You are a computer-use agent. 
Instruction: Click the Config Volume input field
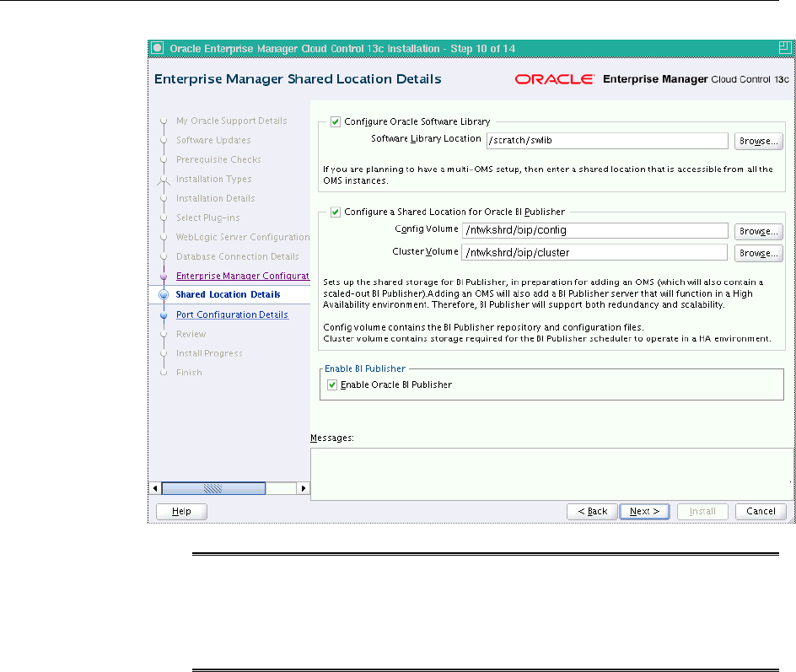595,230
